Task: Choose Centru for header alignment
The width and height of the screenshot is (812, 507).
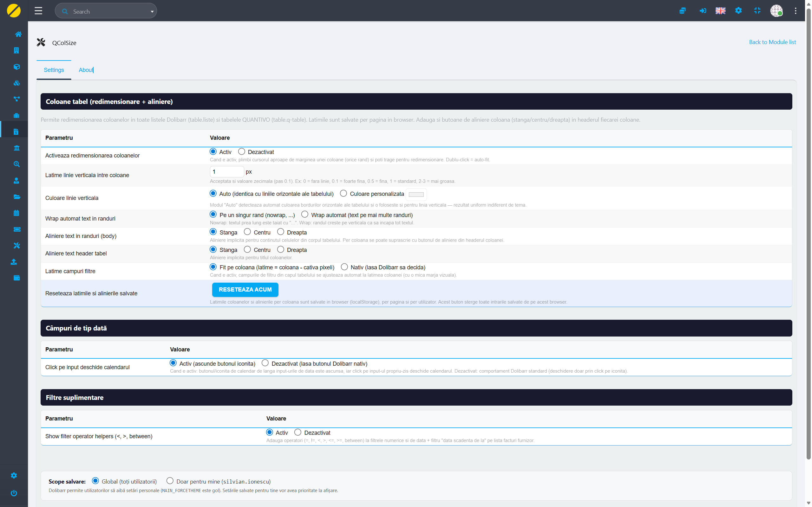Action: pyautogui.click(x=247, y=249)
